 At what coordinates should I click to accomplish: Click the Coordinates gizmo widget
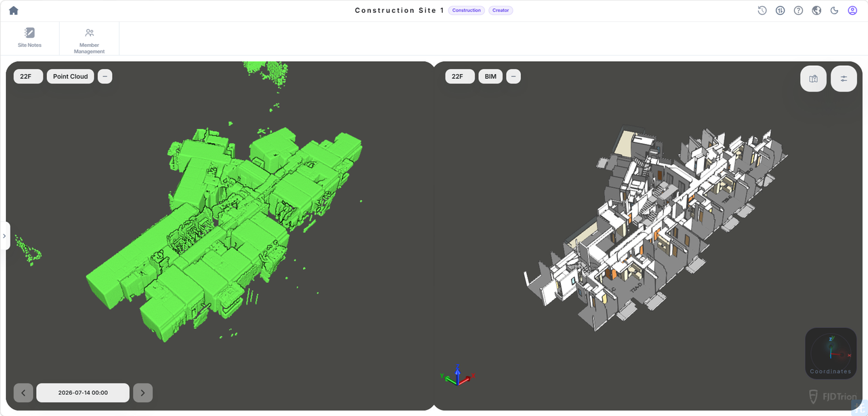tap(831, 353)
